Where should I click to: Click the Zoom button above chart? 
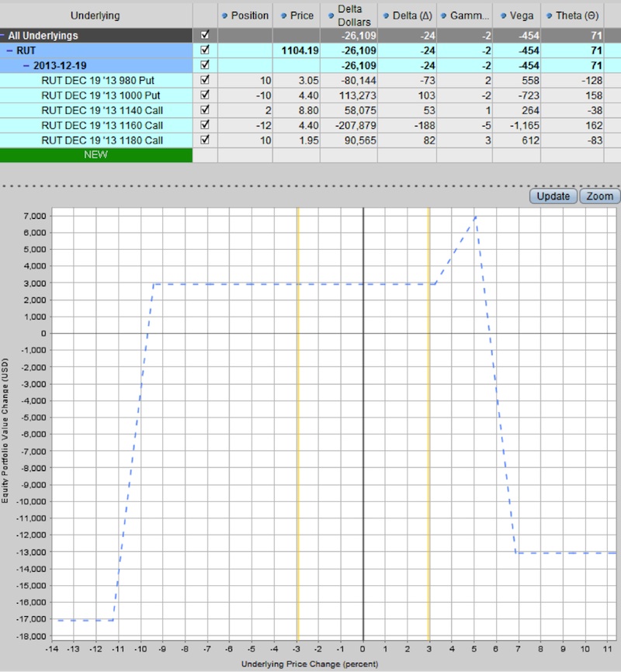599,196
